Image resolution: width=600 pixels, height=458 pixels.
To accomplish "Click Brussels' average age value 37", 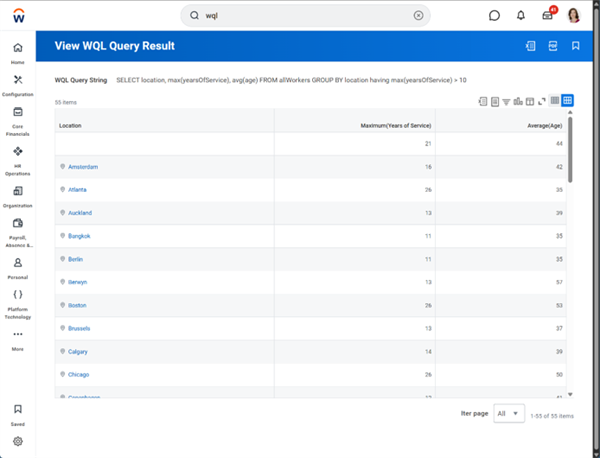I will tap(559, 328).
